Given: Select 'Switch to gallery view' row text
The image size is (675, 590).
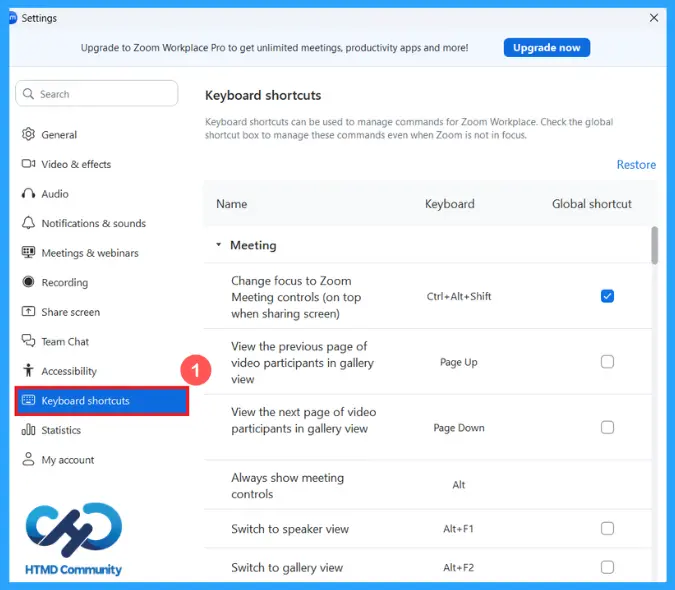Looking at the screenshot, I should pos(287,568).
